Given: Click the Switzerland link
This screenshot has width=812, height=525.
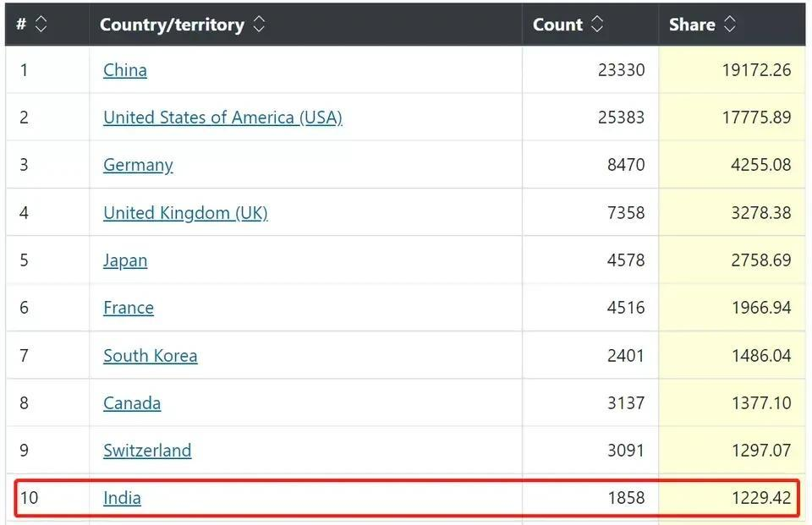Looking at the screenshot, I should tap(147, 451).
